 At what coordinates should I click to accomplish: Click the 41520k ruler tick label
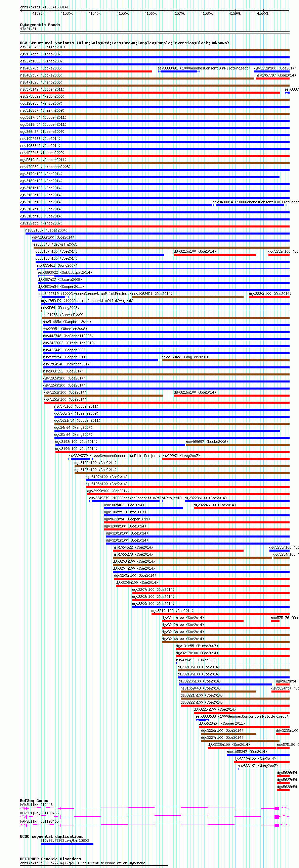pyautogui.click(x=38, y=14)
